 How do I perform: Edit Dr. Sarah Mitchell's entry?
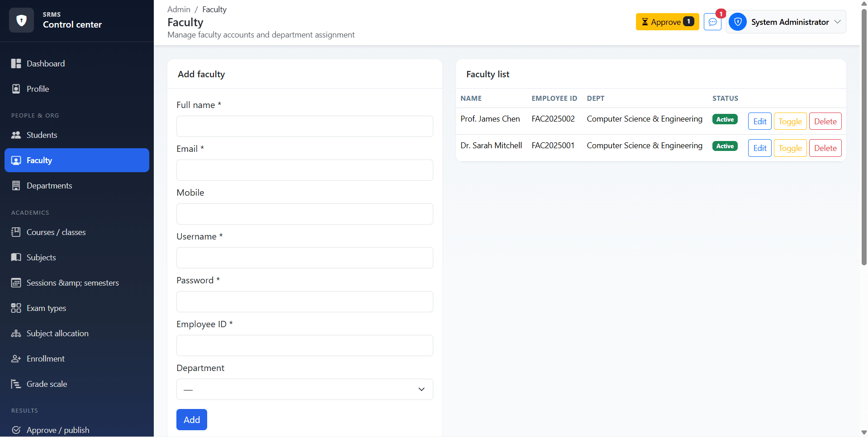759,148
